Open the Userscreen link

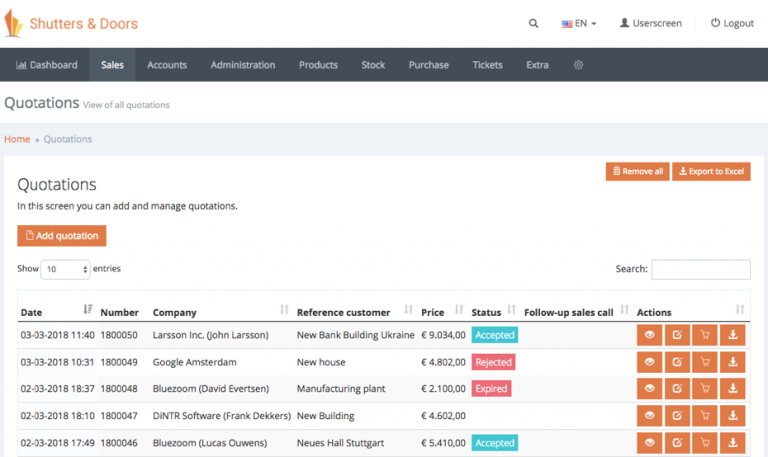(x=650, y=23)
